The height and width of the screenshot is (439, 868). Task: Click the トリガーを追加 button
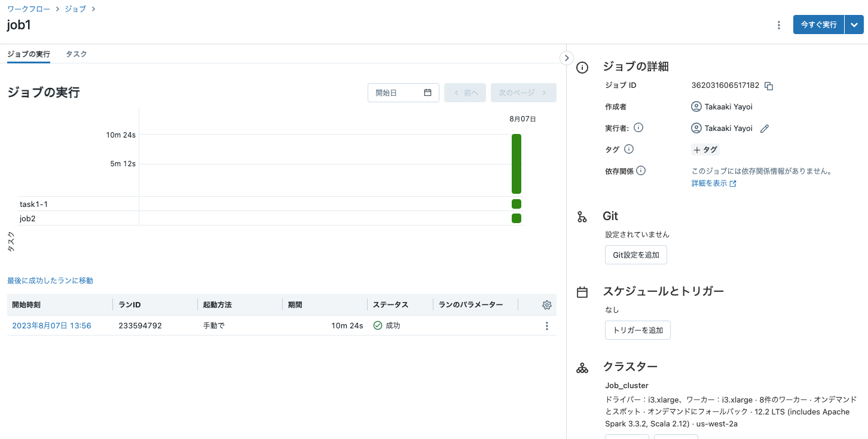637,330
